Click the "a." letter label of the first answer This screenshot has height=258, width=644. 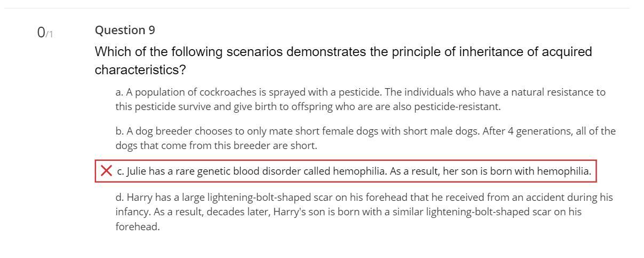120,92
